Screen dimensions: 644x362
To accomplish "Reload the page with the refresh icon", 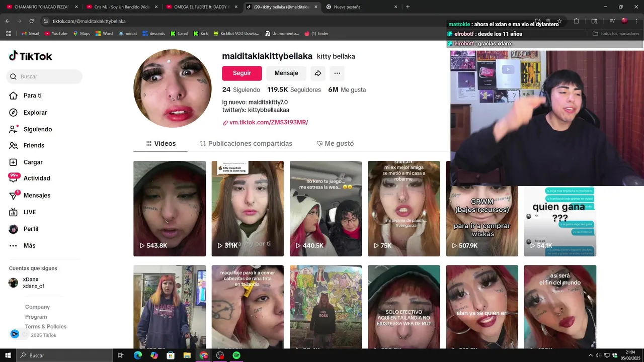I will coord(31,21).
